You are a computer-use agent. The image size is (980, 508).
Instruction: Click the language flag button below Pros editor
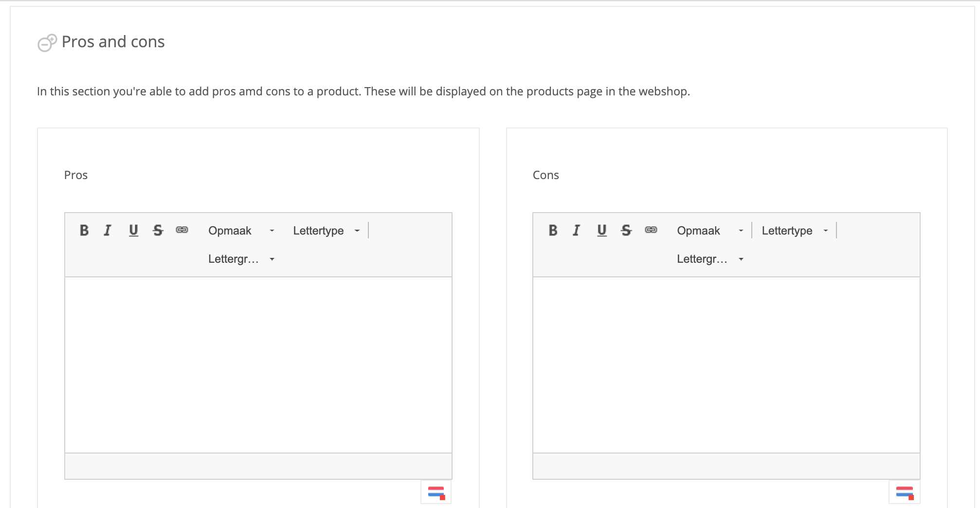[x=436, y=492]
